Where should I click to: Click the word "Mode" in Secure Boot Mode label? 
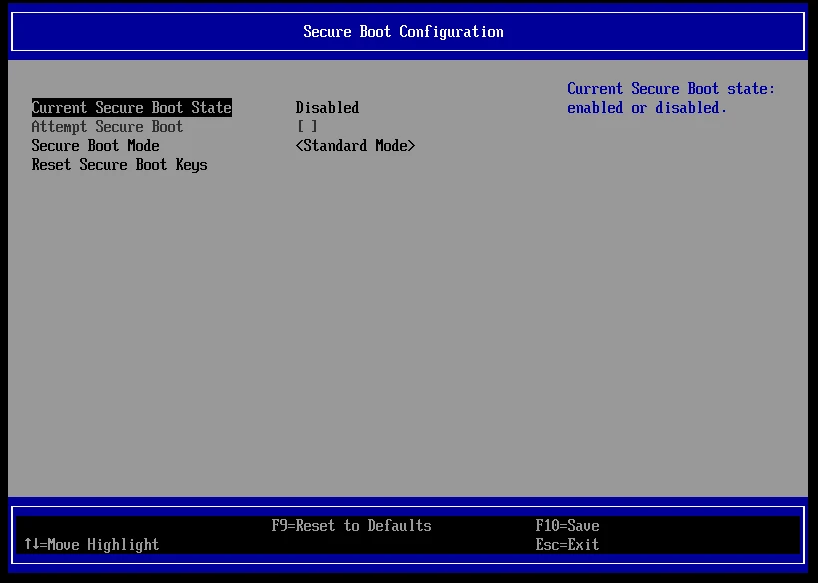pos(143,146)
